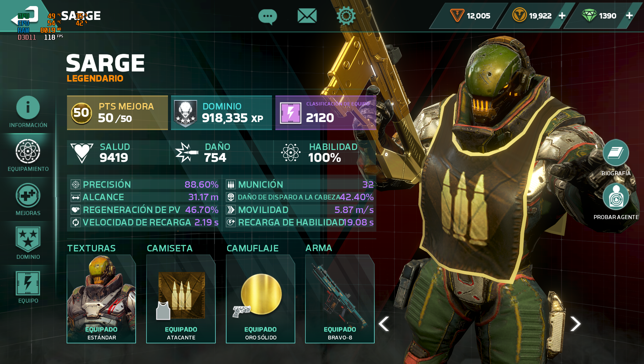The width and height of the screenshot is (644, 364).
Task: Open the Dominio tab in sidebar
Action: point(28,243)
